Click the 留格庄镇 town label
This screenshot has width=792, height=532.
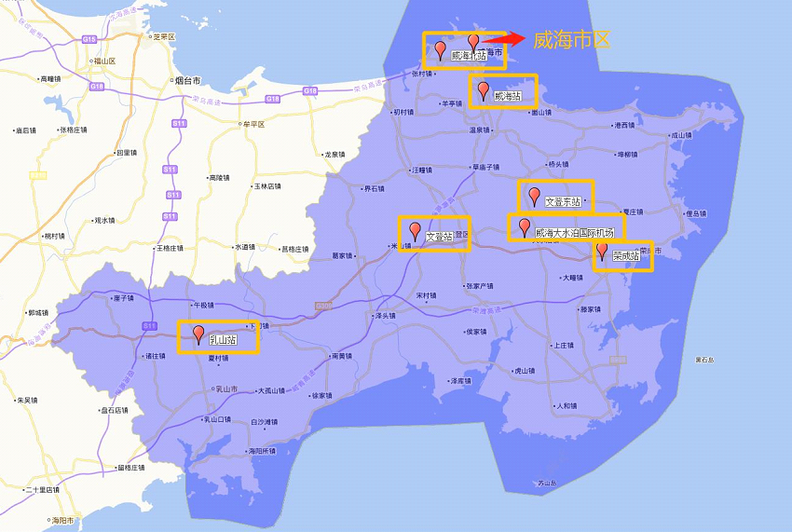coord(131,468)
